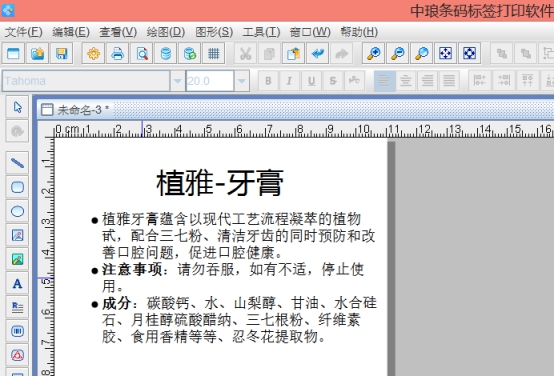Open the print preview magnifier icon
This screenshot has height=376, width=554.
142,54
